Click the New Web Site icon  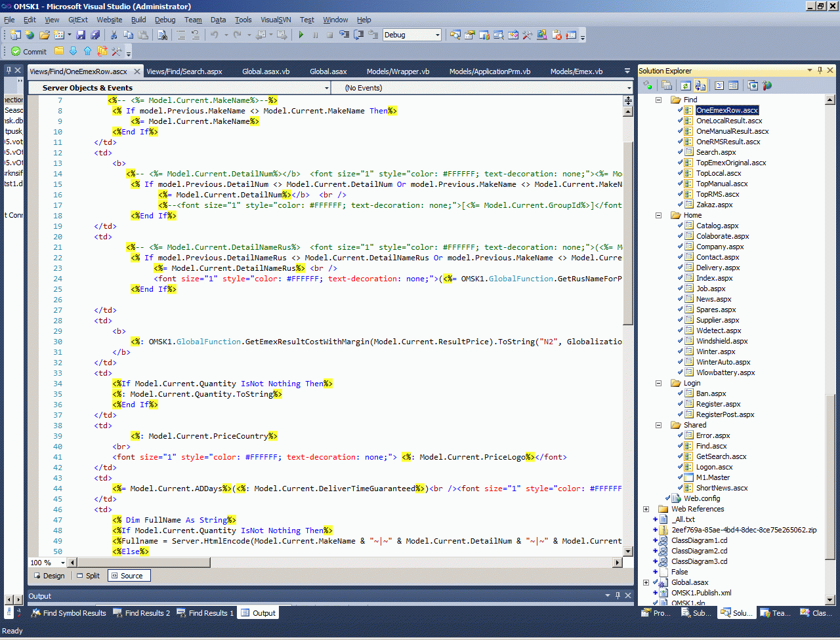(x=30, y=35)
